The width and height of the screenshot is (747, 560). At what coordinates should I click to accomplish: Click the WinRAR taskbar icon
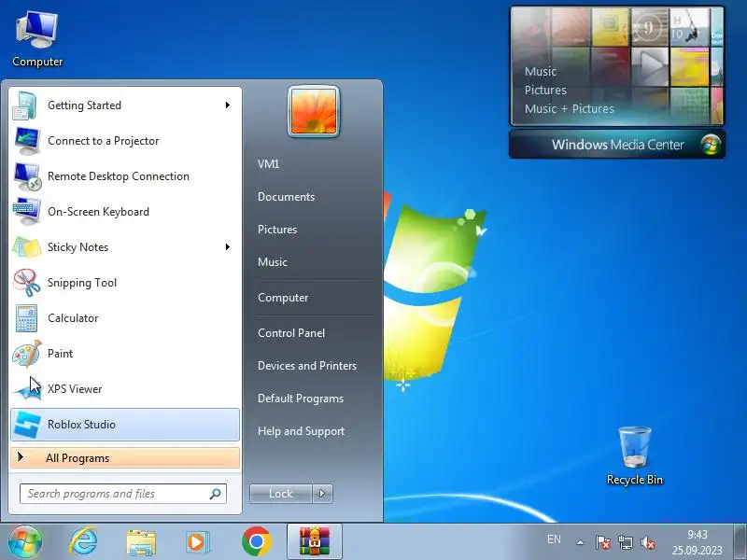coord(315,542)
